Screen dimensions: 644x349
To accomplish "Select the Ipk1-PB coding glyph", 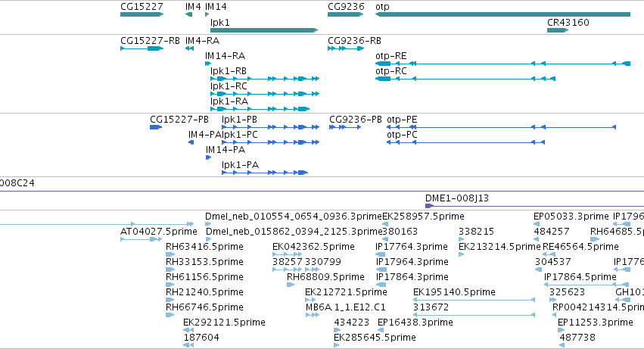I will [x=271, y=127].
